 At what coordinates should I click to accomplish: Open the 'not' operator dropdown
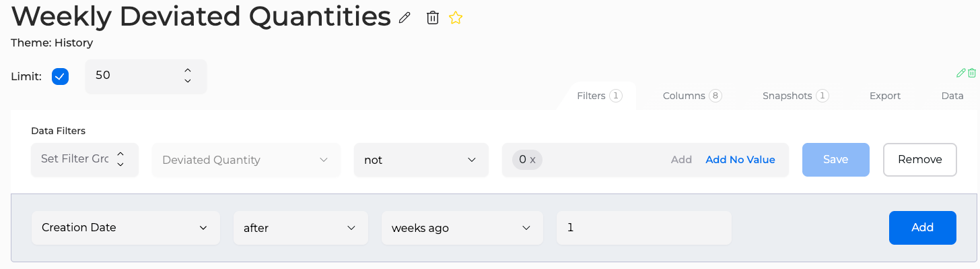pos(421,160)
